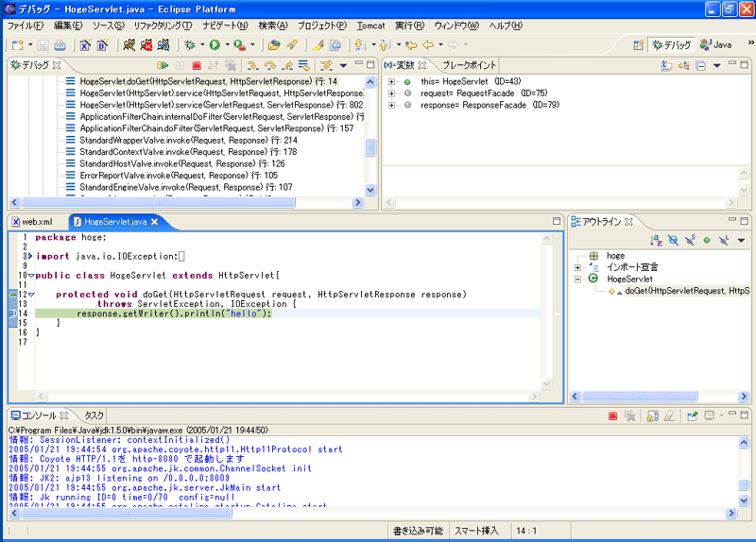Switch to the ブレークポイント tab

coord(469,65)
